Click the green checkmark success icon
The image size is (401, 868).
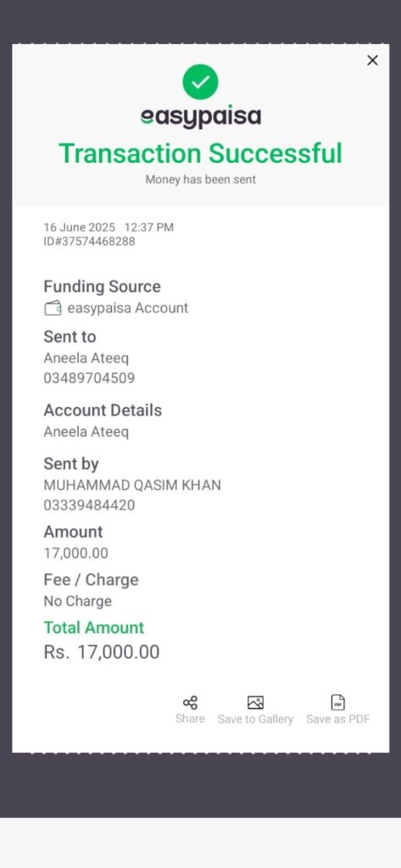click(200, 82)
